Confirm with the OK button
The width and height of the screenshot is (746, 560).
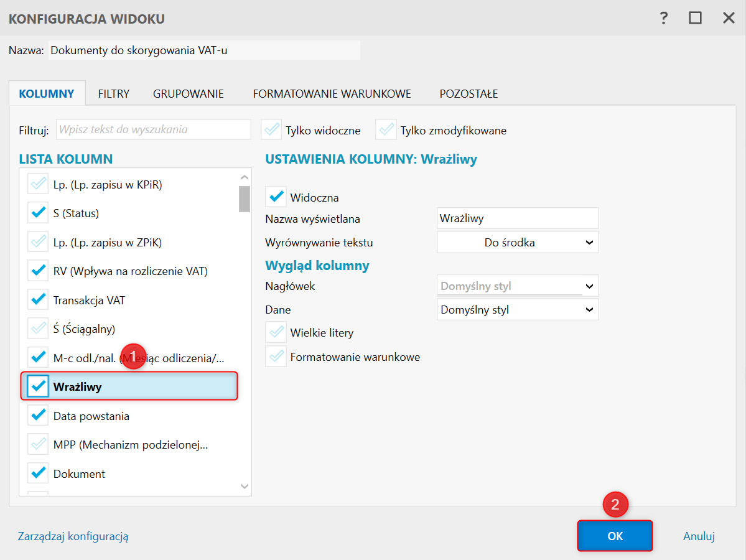coord(615,536)
